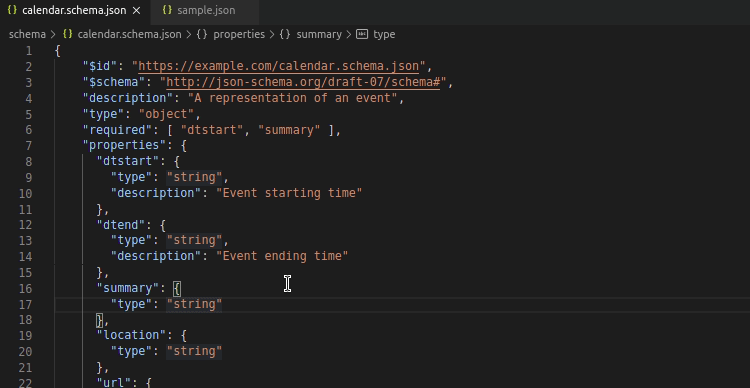Open the https://example.com/calendar.schema.json link
This screenshot has height=388, width=750.
(278, 66)
